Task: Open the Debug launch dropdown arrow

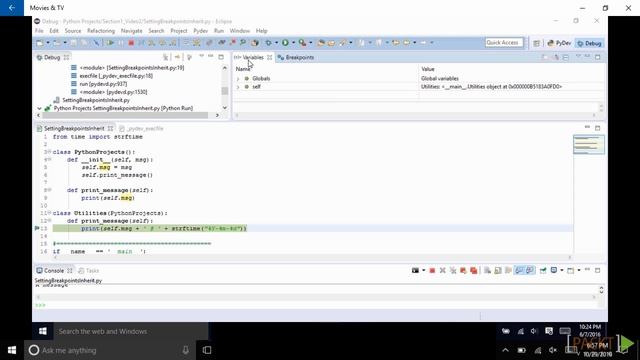Action: pyautogui.click(x=276, y=42)
